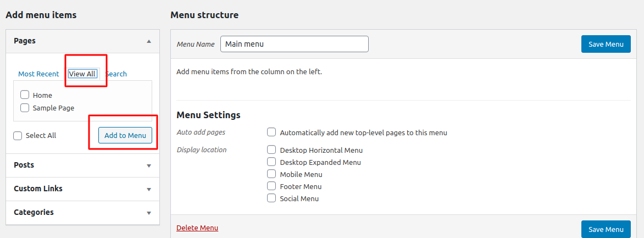
Task: Open the View All tab
Action: 82,74
